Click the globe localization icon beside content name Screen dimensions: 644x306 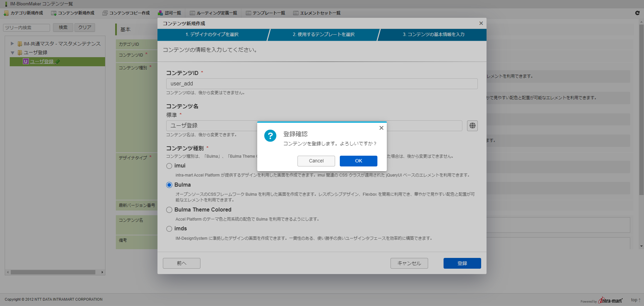[472, 126]
